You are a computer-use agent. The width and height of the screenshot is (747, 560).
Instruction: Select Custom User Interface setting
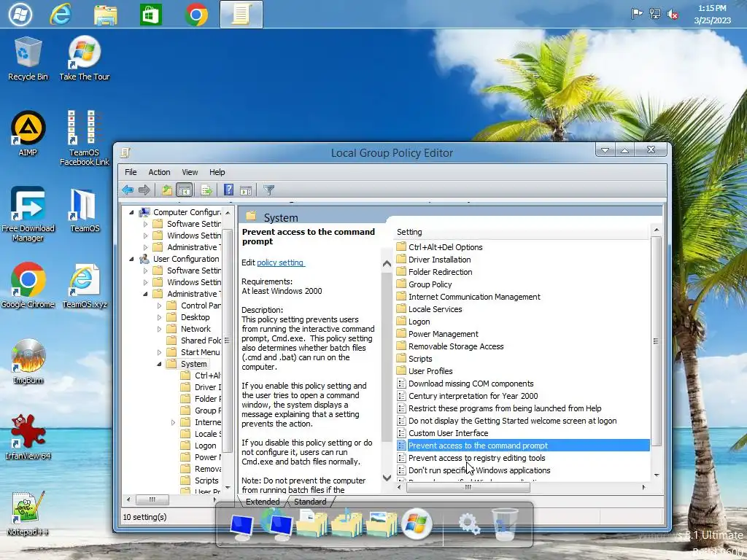tap(449, 433)
